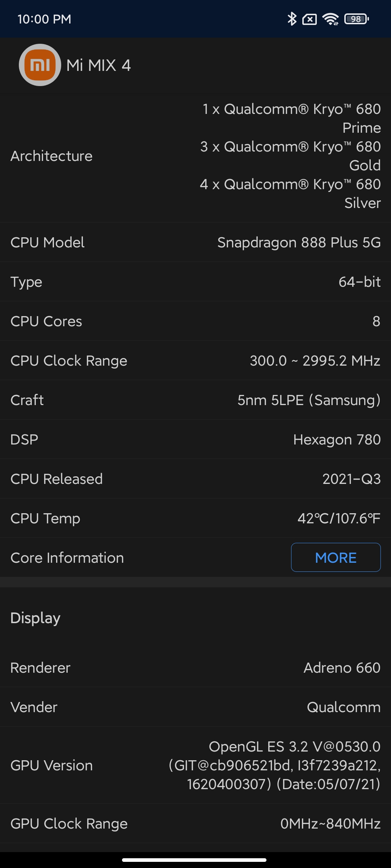Select the CPU Model row
This screenshot has height=868, width=391.
pyautogui.click(x=195, y=242)
